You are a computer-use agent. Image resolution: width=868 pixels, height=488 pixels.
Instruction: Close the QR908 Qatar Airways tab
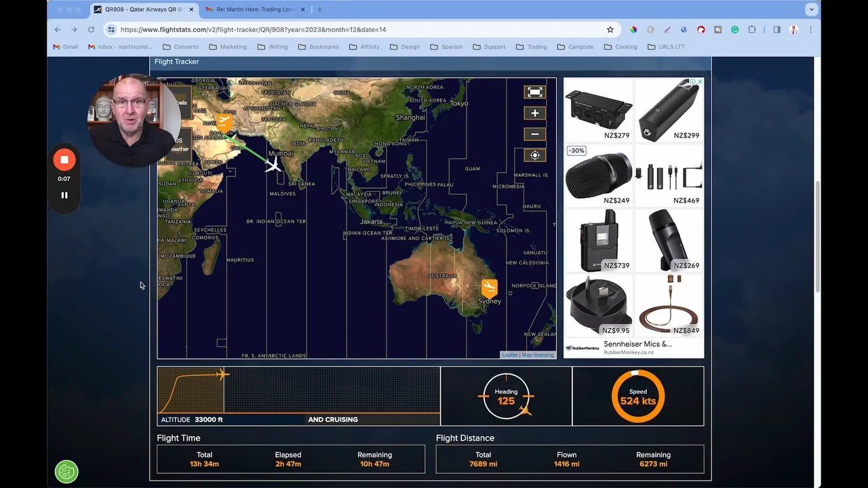pos(191,9)
